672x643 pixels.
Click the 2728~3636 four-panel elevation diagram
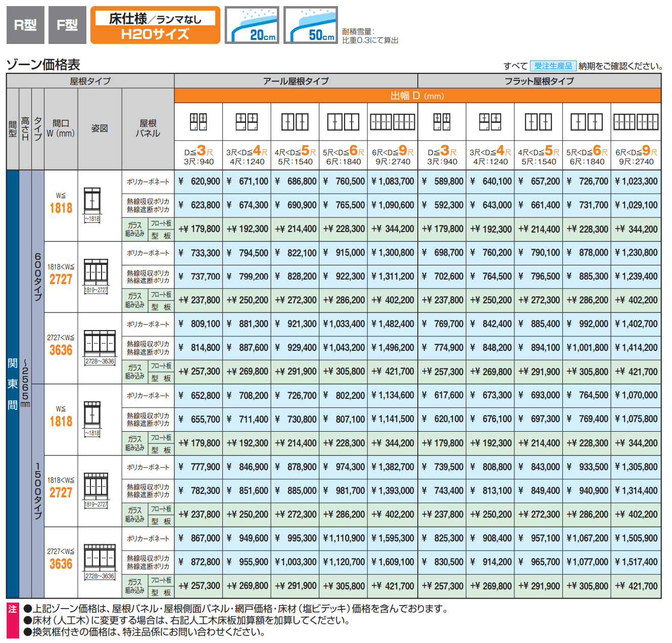coord(99,344)
